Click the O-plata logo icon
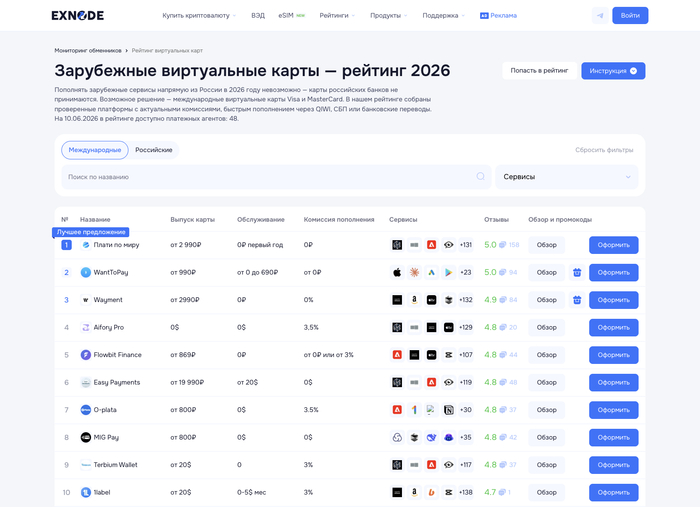 pos(86,410)
